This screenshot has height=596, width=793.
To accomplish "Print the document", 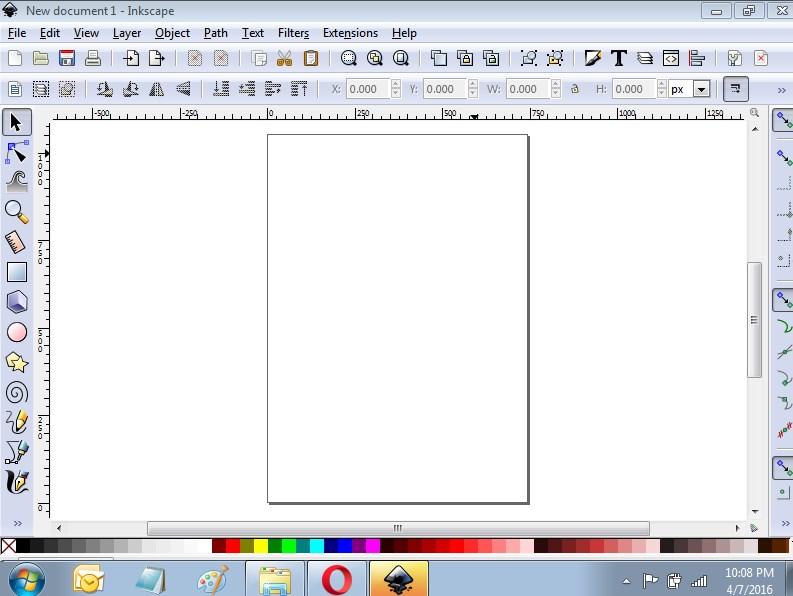I will 93,58.
